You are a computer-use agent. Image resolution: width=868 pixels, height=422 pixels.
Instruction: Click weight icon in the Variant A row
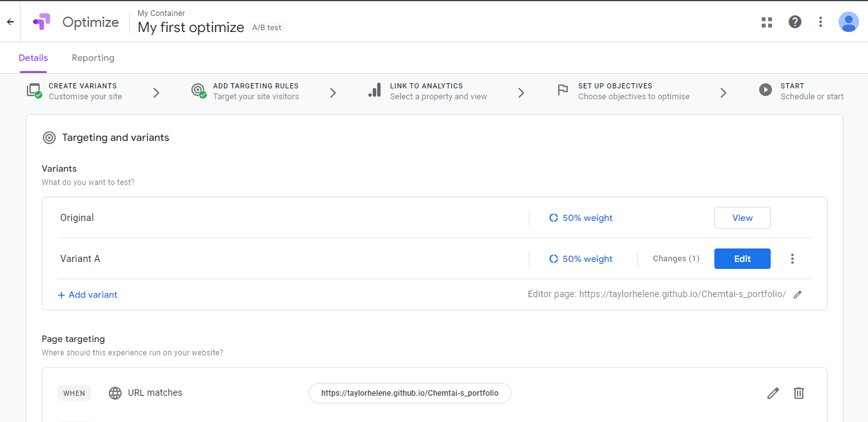point(554,259)
